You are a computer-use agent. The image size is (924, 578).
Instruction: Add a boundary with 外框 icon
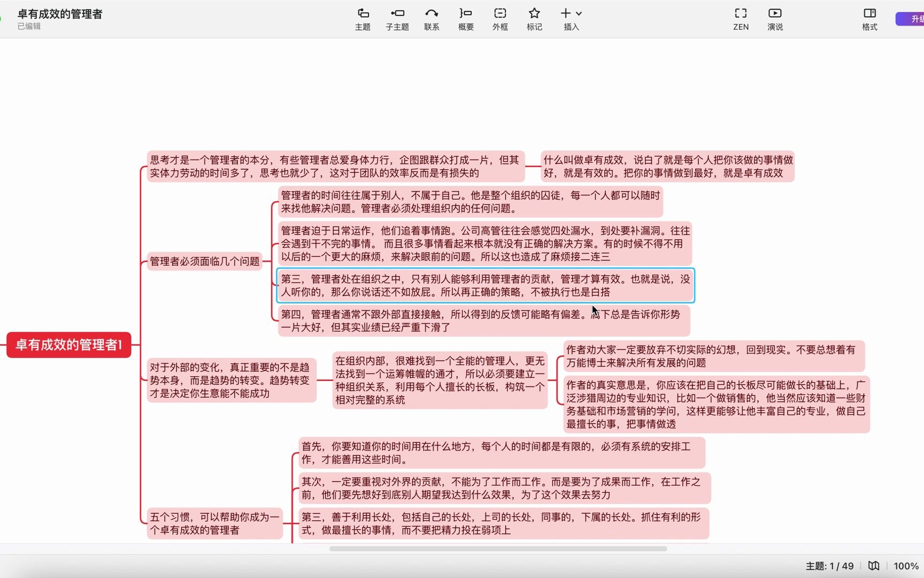pos(500,19)
